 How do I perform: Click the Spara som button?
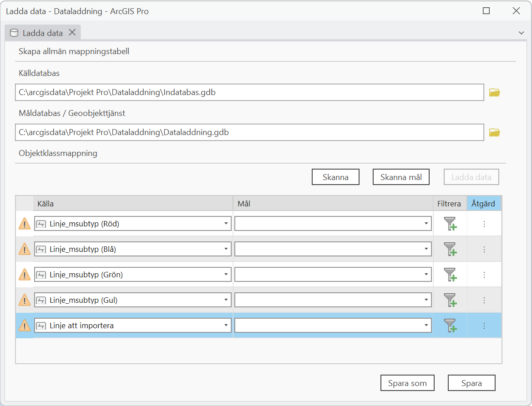coord(407,383)
